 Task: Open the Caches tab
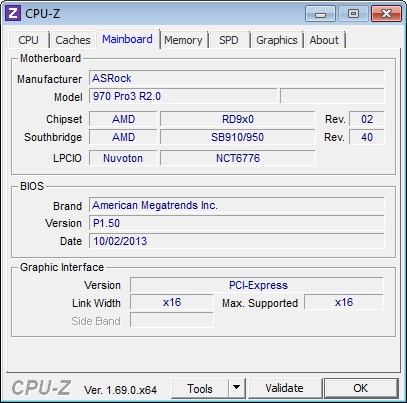[73, 40]
